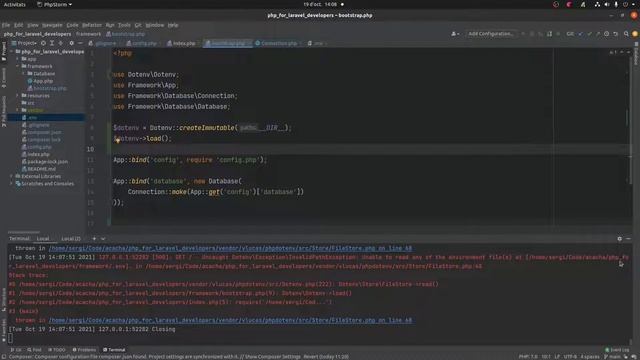Click the intention lightbulb in the editor

click(118, 140)
